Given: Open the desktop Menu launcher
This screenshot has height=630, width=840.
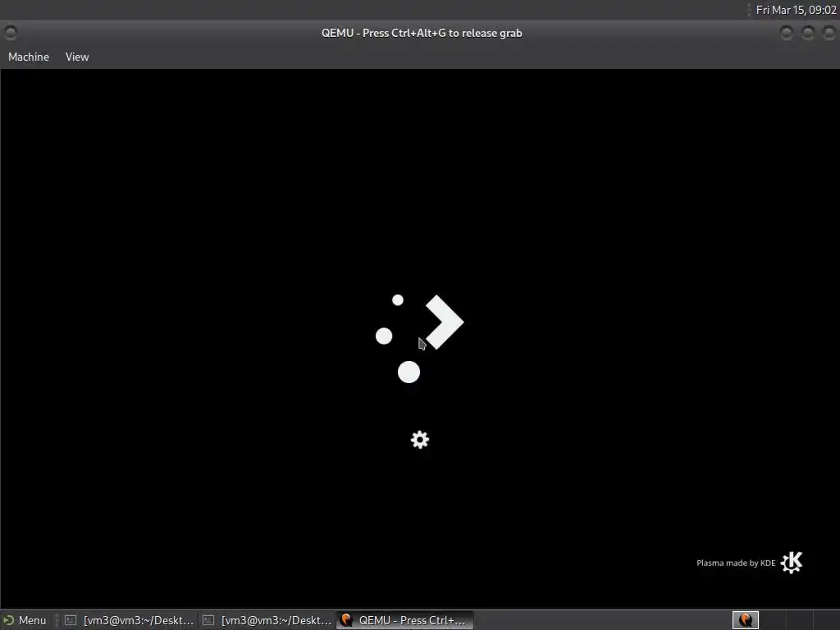Looking at the screenshot, I should pyautogui.click(x=25, y=620).
